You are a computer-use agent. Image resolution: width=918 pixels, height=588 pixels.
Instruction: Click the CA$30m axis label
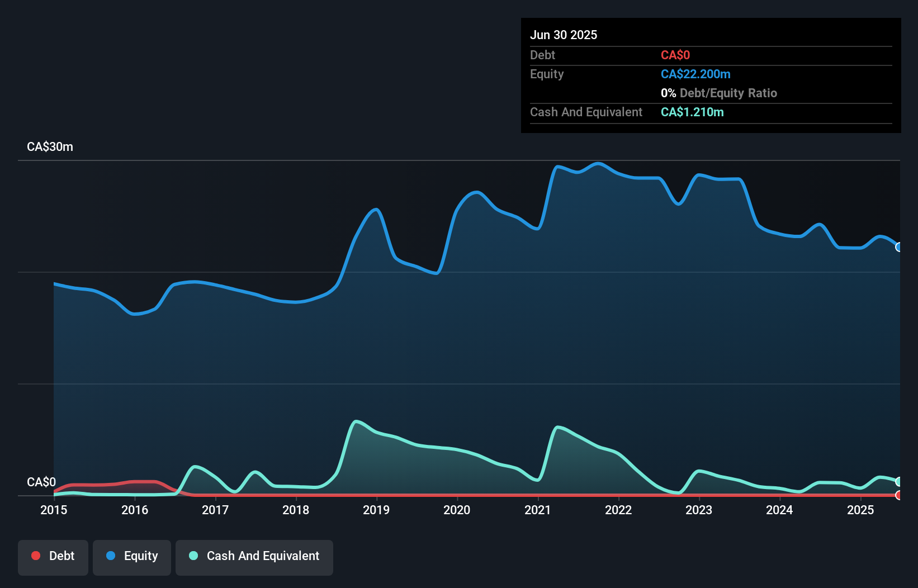coord(50,146)
